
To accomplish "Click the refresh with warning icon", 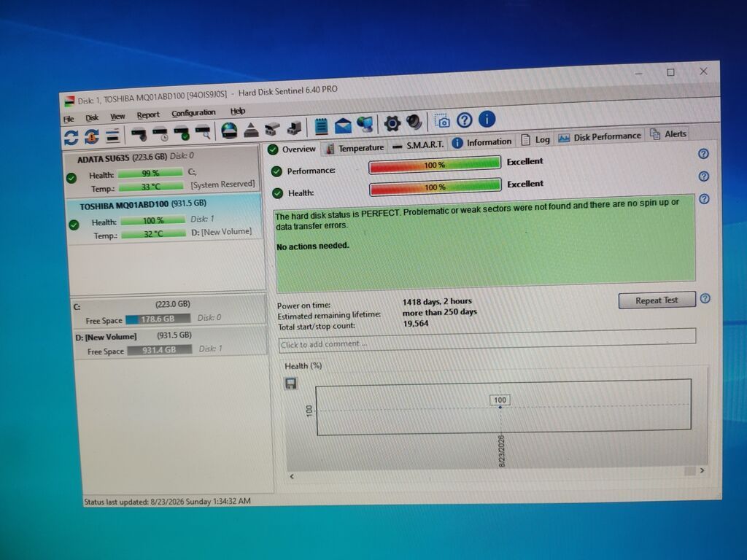I will pos(91,136).
